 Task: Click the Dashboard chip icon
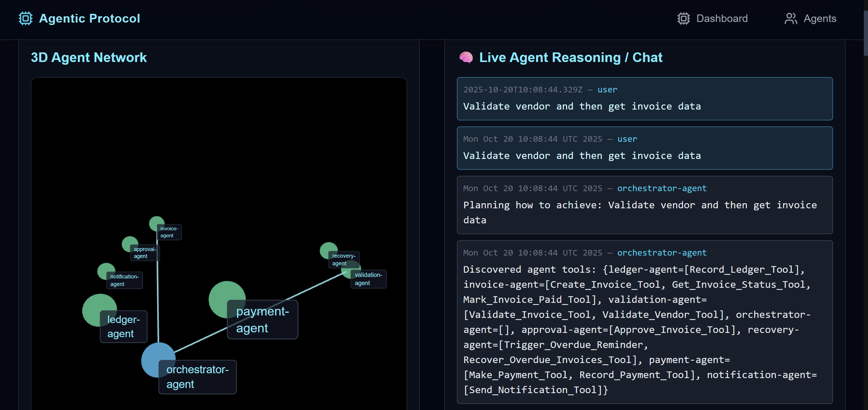point(683,18)
